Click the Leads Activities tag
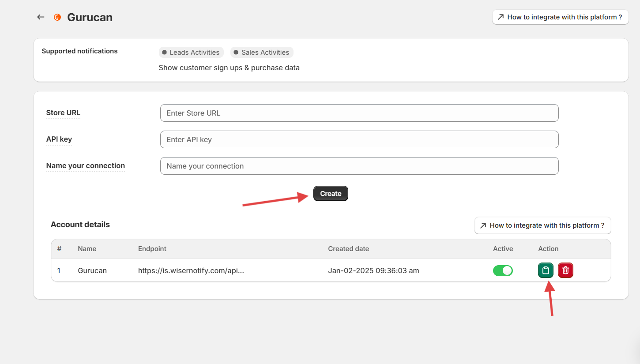640x364 pixels. [x=191, y=53]
